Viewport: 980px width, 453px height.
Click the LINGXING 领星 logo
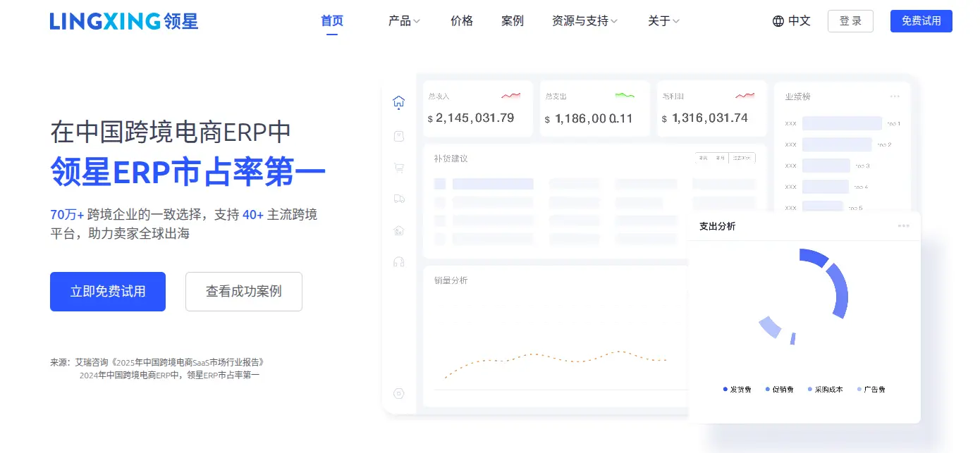[x=124, y=21]
